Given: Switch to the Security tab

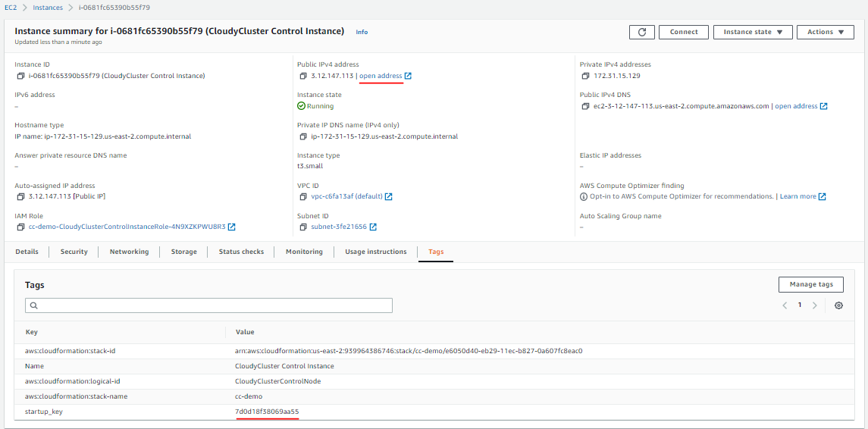Looking at the screenshot, I should tap(74, 252).
